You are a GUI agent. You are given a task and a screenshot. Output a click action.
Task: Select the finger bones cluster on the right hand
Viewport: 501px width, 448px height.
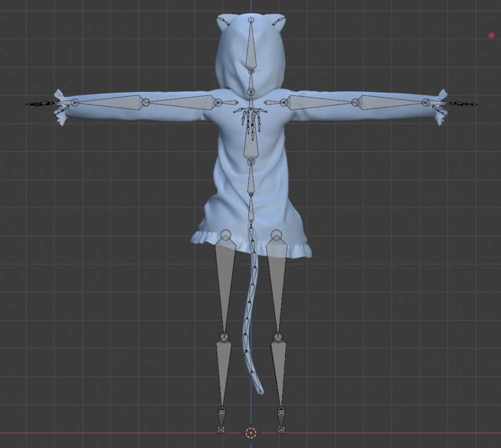tap(463, 104)
